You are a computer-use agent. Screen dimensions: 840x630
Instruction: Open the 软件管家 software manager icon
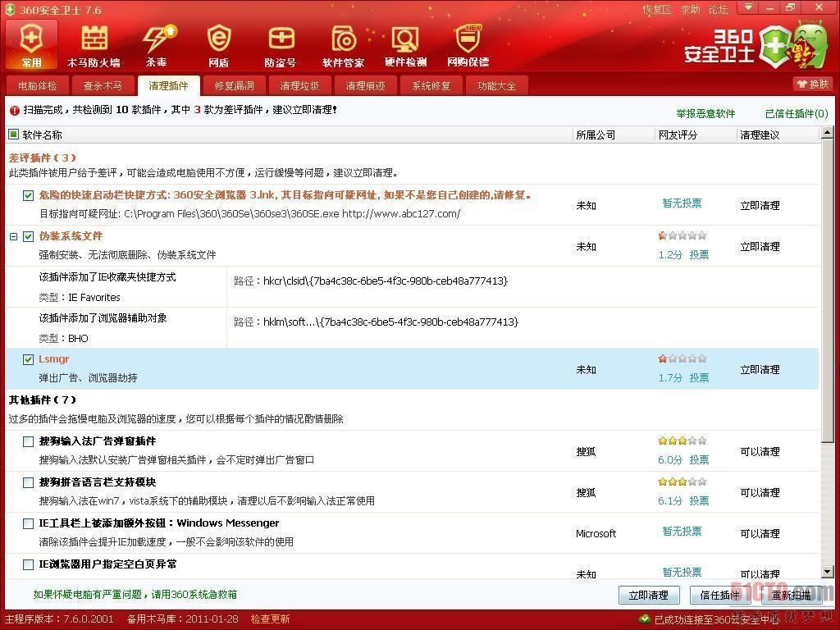point(344,45)
